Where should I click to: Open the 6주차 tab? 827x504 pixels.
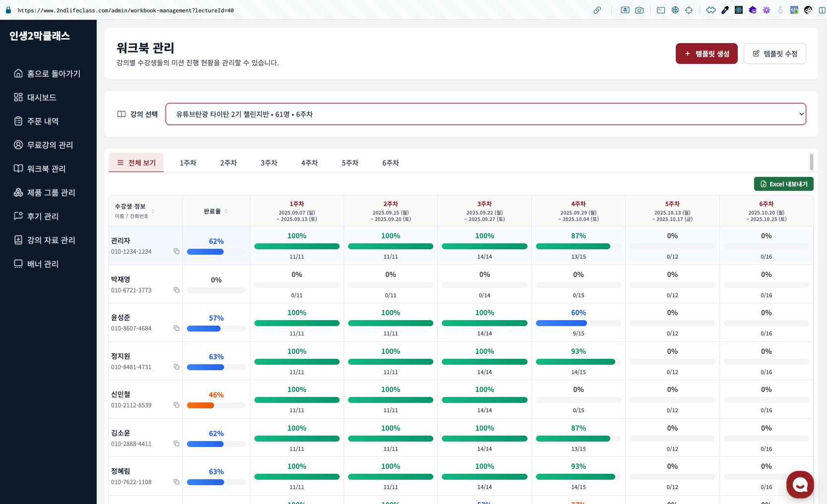pyautogui.click(x=390, y=163)
